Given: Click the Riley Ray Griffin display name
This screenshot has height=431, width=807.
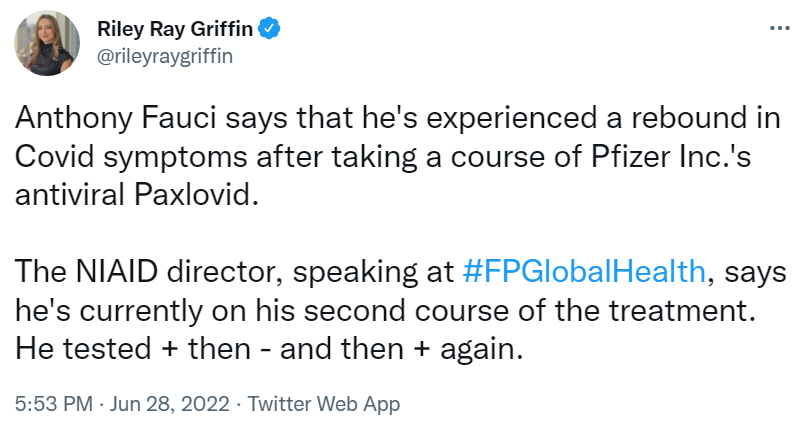Looking at the screenshot, I should pyautogui.click(x=175, y=30).
